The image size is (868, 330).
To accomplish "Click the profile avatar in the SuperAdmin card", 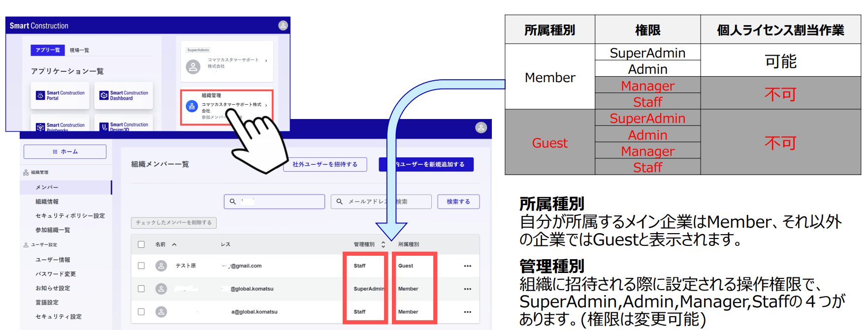I will (193, 66).
